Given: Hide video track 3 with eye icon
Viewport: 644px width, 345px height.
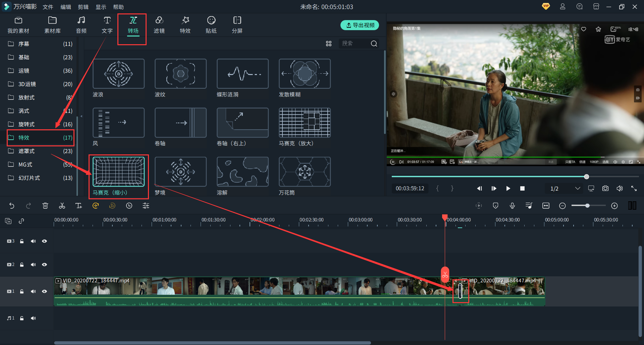Looking at the screenshot, I should point(44,241).
